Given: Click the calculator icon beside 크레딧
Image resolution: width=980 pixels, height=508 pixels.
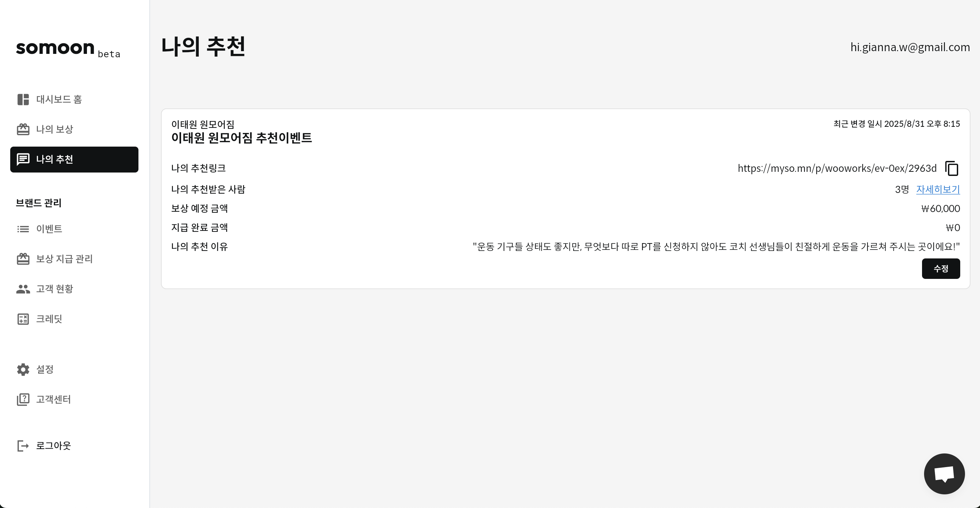Looking at the screenshot, I should 23,319.
